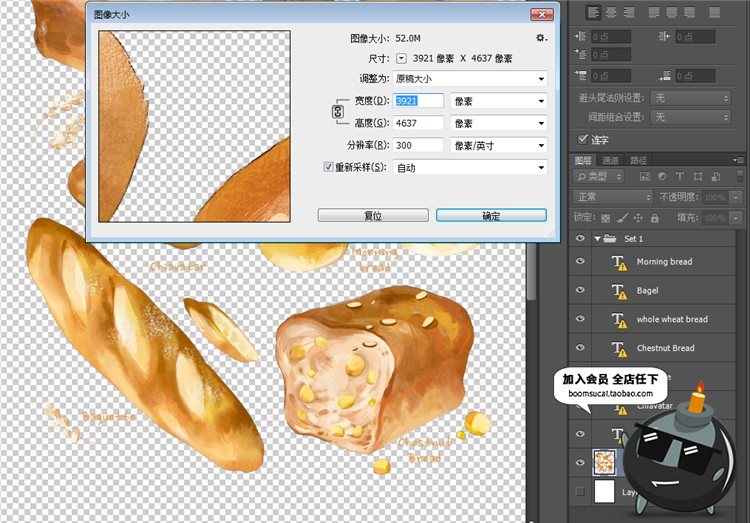The image size is (750, 523).
Task: Show the hidden bottom white layer
Action: (580, 491)
